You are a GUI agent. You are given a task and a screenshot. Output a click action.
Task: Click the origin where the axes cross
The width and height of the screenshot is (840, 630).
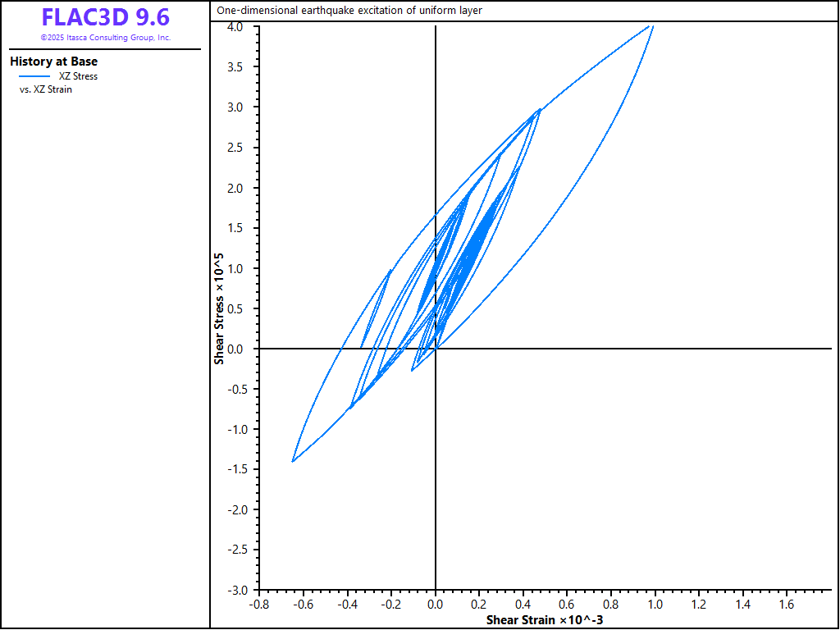[436, 349]
